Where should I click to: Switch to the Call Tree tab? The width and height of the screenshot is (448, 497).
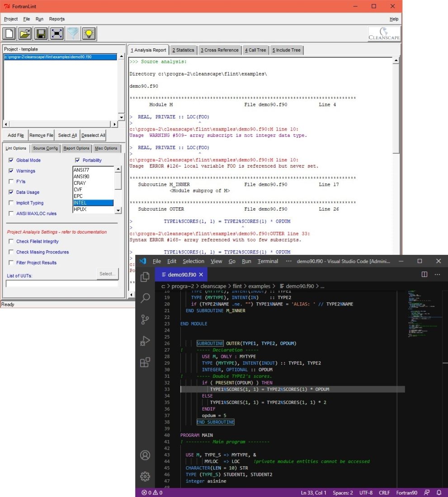(x=255, y=50)
